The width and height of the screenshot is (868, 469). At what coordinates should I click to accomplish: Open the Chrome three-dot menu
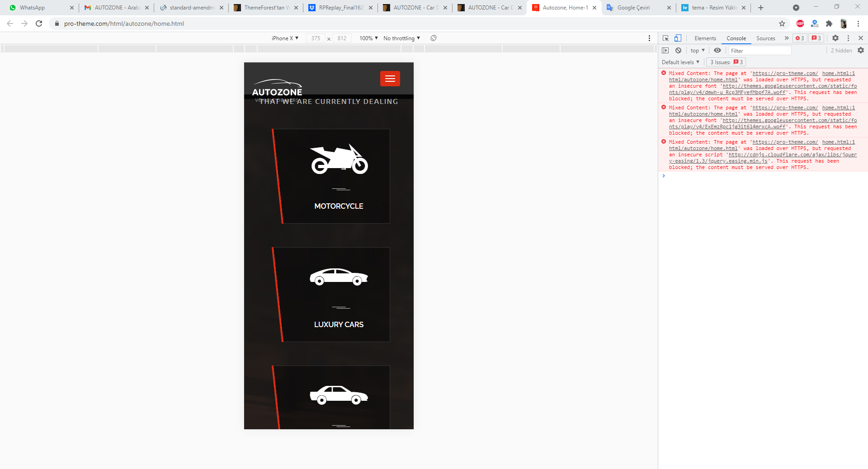click(858, 23)
